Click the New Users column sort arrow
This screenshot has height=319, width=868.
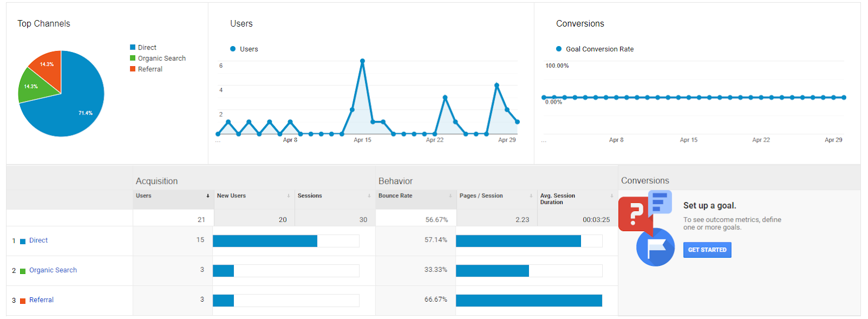pyautogui.click(x=289, y=196)
